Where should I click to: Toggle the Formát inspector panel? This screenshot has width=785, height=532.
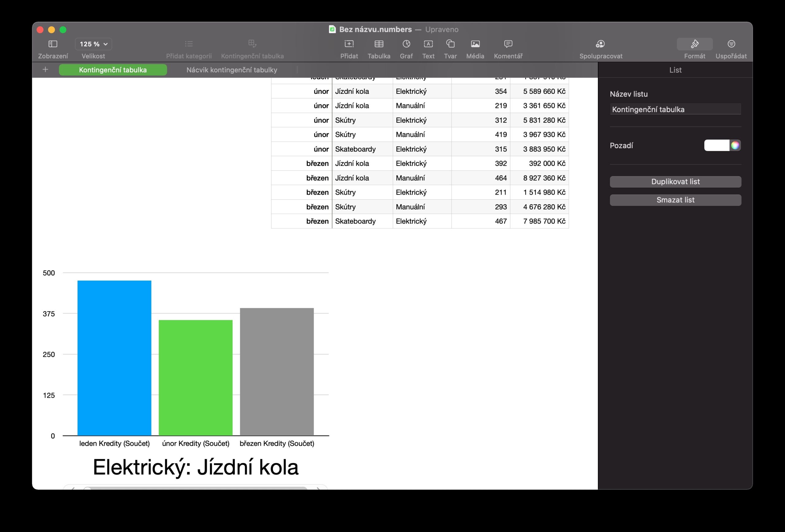(x=695, y=44)
